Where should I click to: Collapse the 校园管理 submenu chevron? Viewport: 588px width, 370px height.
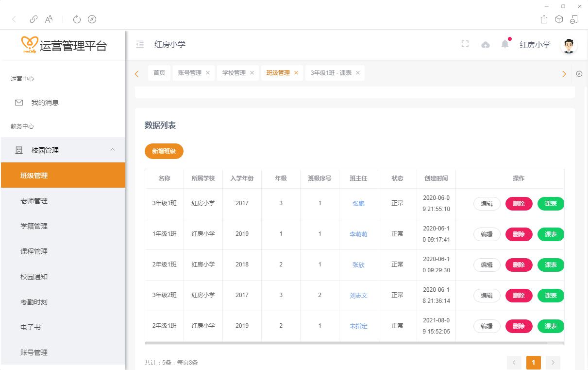(113, 150)
